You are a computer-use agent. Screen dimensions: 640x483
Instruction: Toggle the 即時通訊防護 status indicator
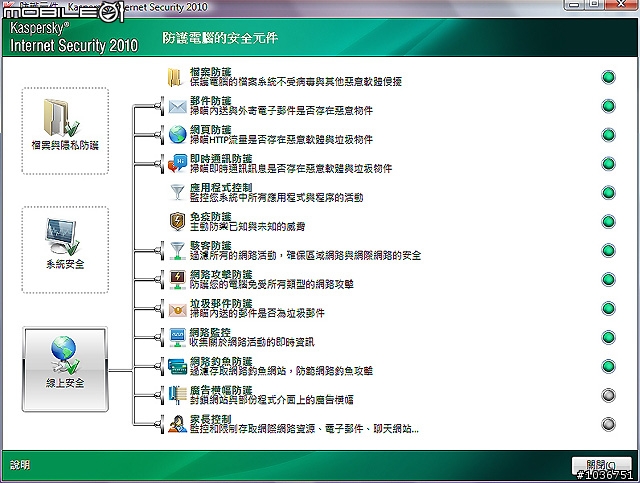click(x=608, y=164)
